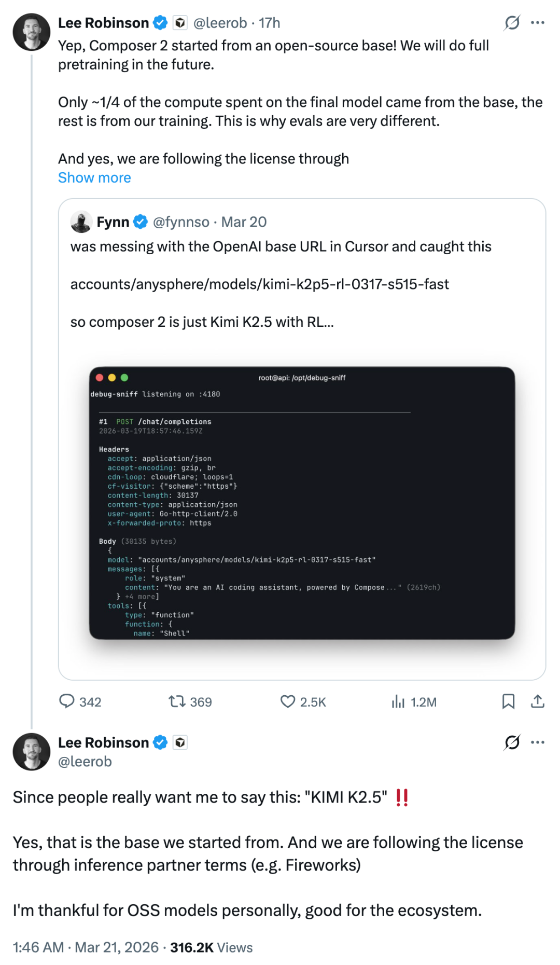Viewport: 560px width, 965px height.
Task: Open the terminal screenshot image in the quoted tweet
Action: pyautogui.click(x=302, y=503)
